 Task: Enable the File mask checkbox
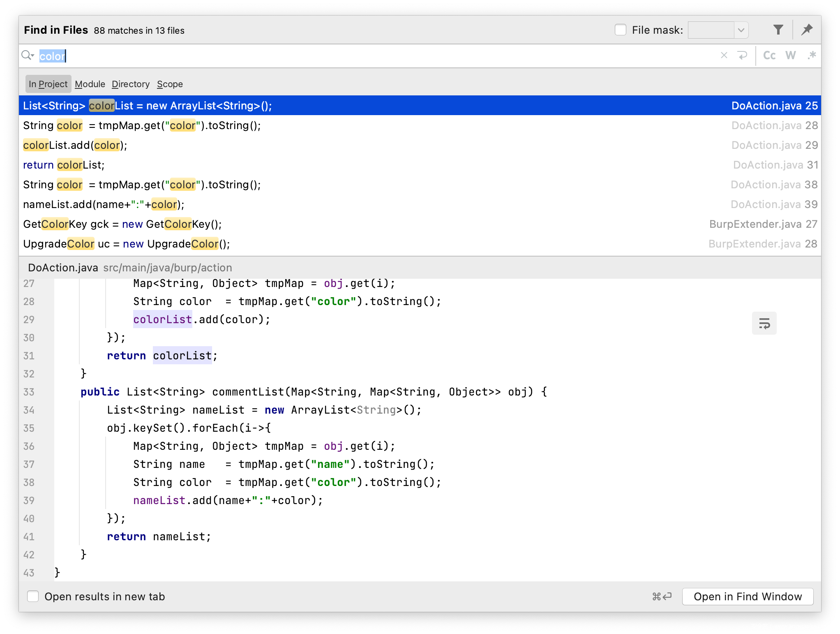coord(620,30)
